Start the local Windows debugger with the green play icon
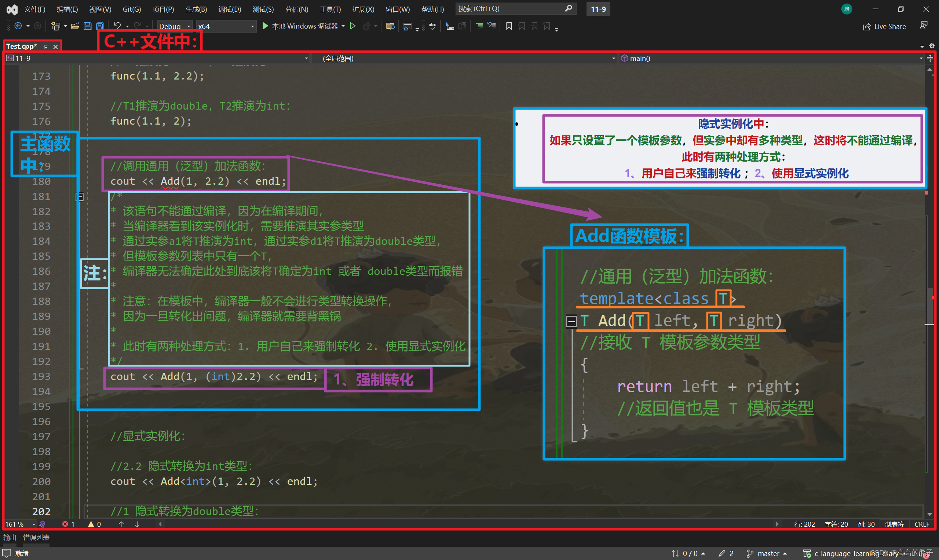Viewport: 939px width, 560px height. (x=265, y=26)
